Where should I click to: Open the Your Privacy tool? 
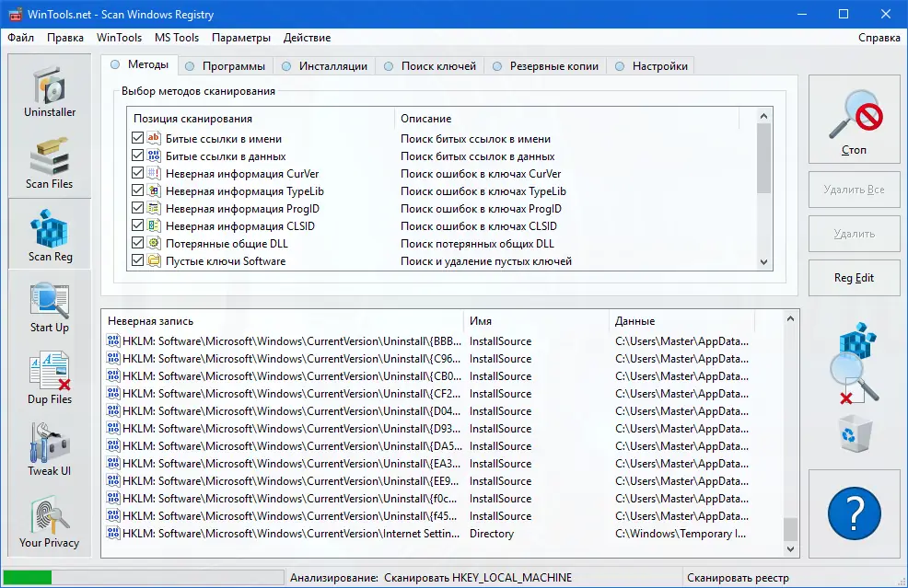50,522
